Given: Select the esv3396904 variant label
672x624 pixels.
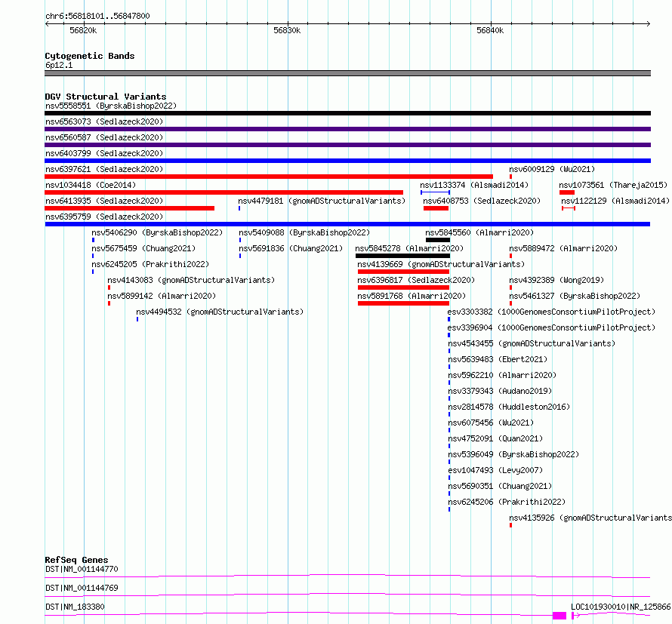Looking at the screenshot, I should pyautogui.click(x=552, y=327).
